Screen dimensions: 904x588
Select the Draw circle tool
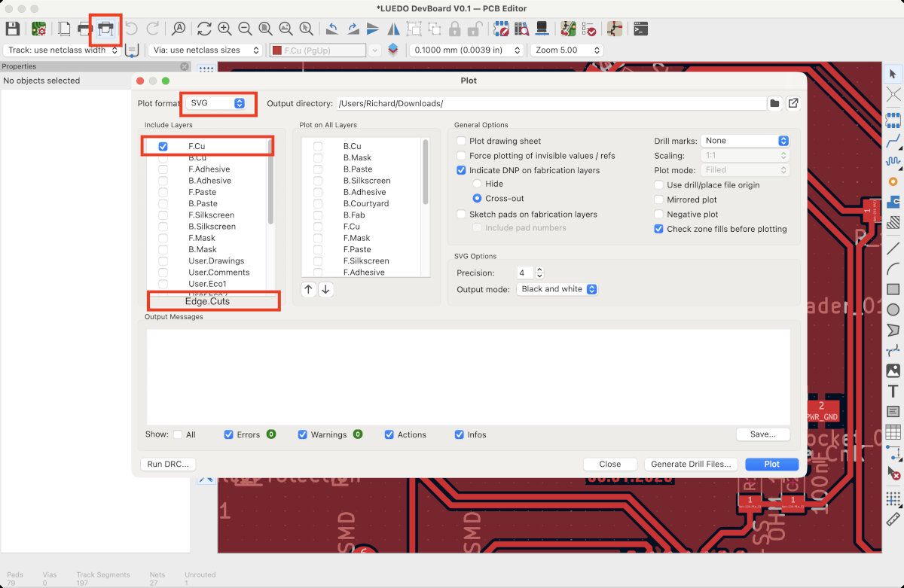tap(893, 309)
